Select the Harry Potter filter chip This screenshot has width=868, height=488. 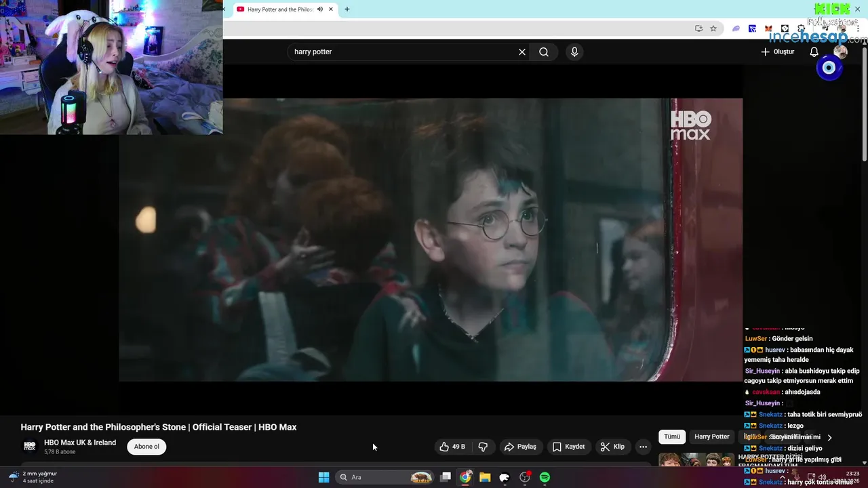[712, 437]
